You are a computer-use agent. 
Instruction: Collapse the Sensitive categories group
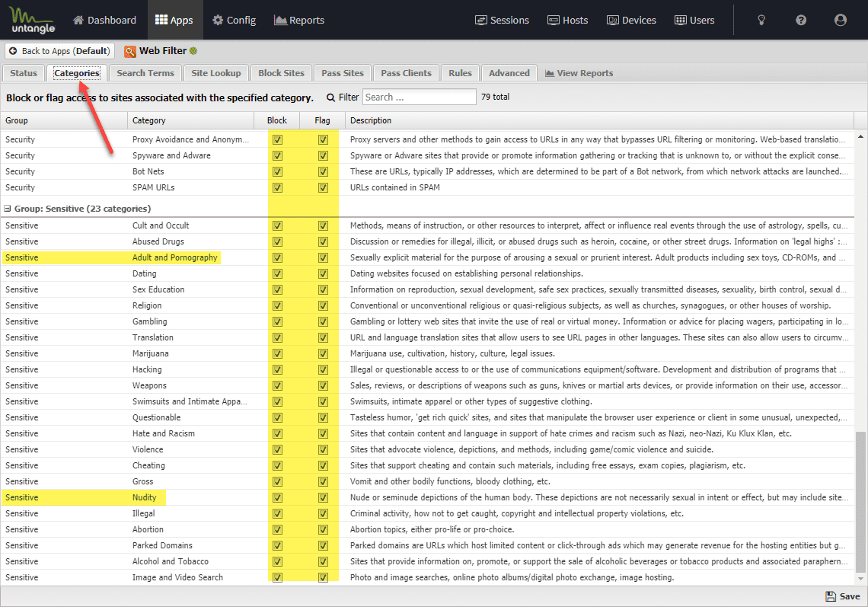tap(7, 208)
